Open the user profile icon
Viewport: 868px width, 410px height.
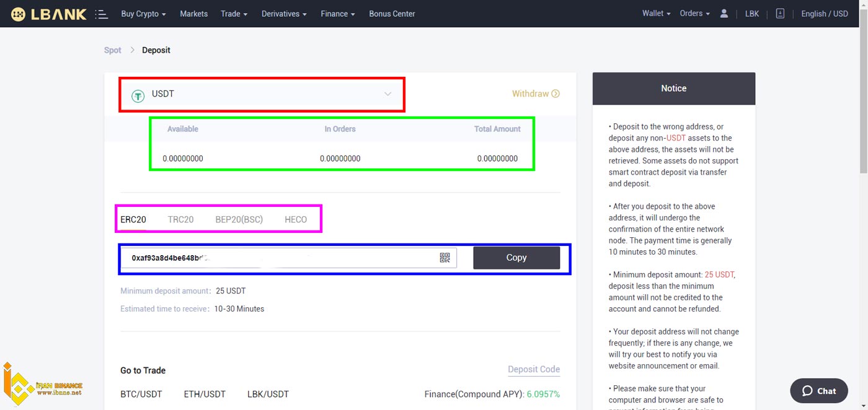tap(724, 14)
